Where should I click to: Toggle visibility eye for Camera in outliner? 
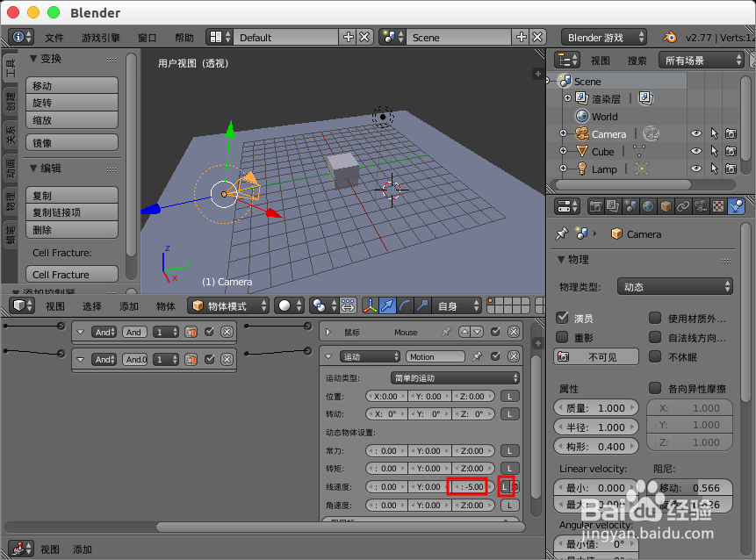pos(695,133)
